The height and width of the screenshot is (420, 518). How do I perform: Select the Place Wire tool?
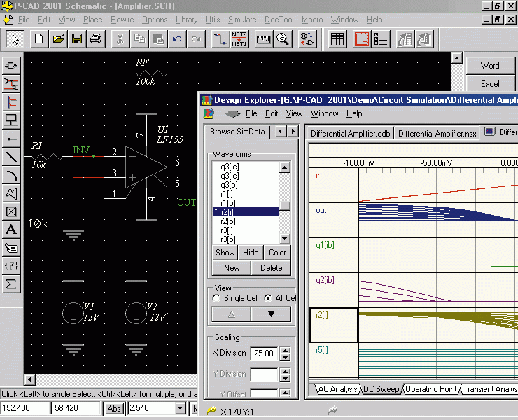(12, 84)
